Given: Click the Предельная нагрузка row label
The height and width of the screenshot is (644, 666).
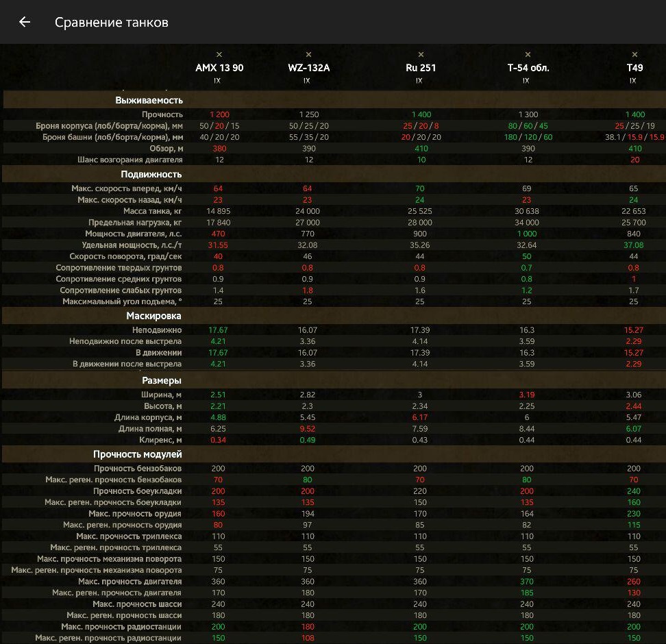Looking at the screenshot, I should (135, 222).
